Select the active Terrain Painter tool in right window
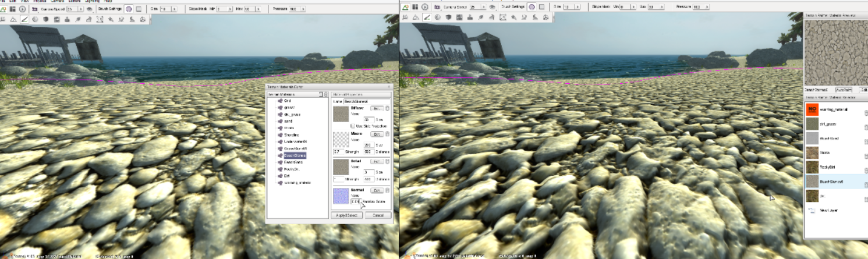 [x=427, y=17]
